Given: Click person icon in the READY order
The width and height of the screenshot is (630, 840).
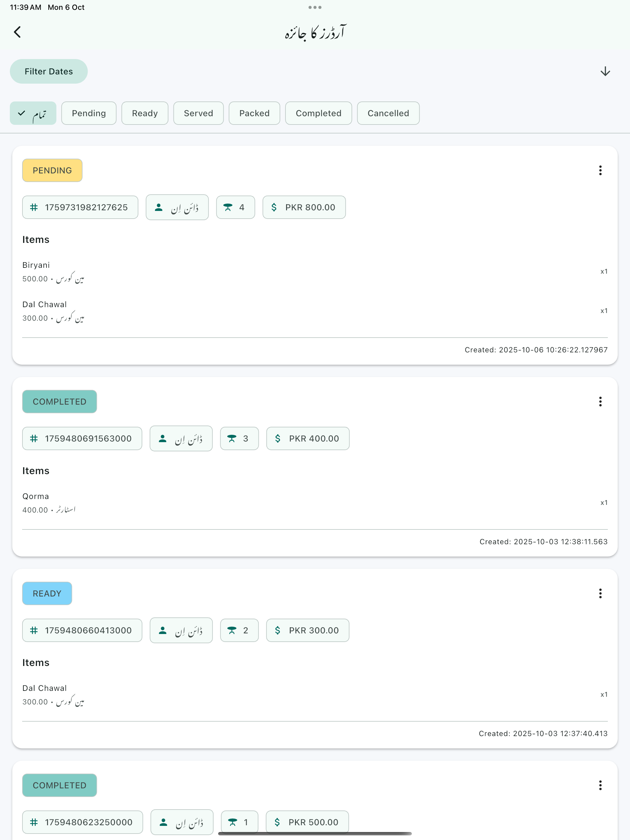Looking at the screenshot, I should [x=163, y=630].
